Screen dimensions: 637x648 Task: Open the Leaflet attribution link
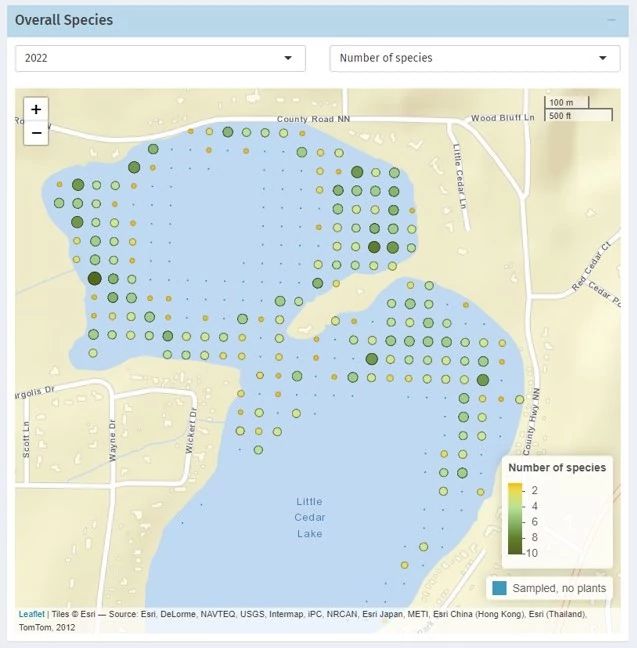[x=31, y=614]
